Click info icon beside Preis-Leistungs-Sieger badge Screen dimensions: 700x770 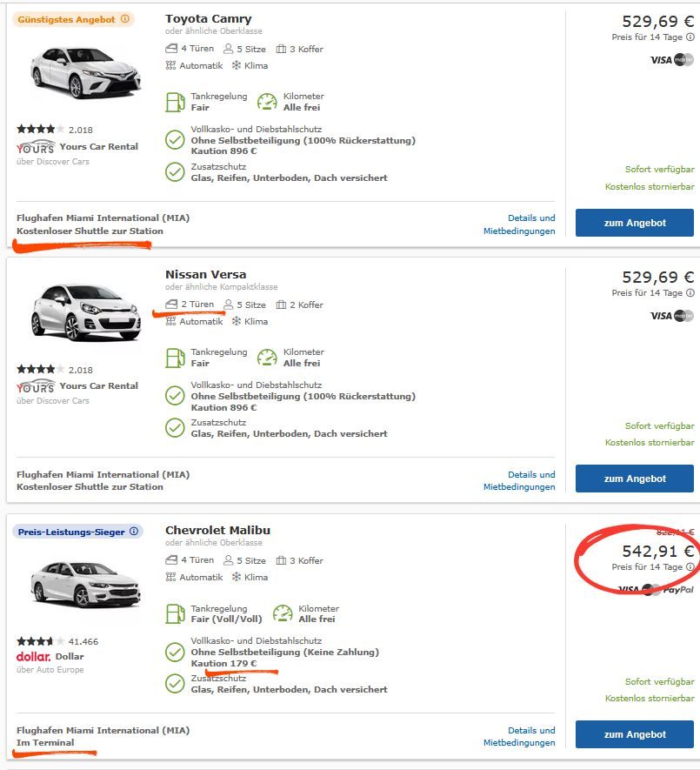pyautogui.click(x=134, y=531)
